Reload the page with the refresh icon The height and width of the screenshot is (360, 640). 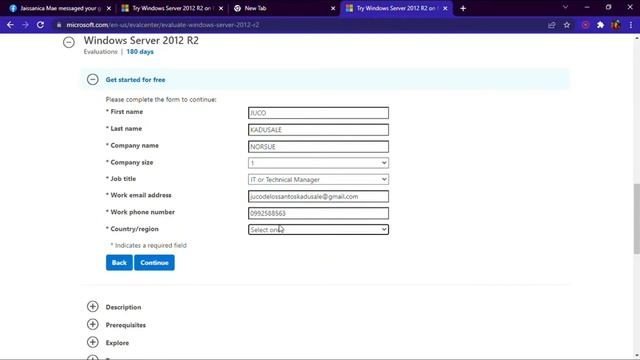pyautogui.click(x=40, y=25)
